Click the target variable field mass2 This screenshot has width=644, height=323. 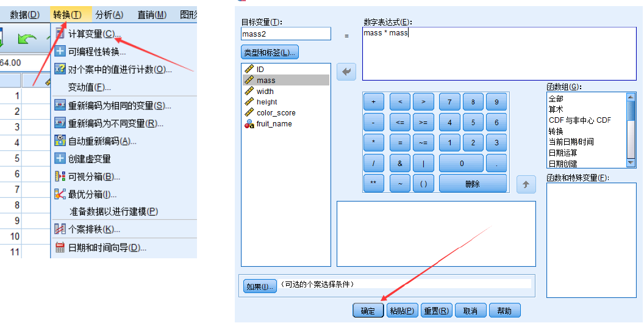pyautogui.click(x=286, y=34)
